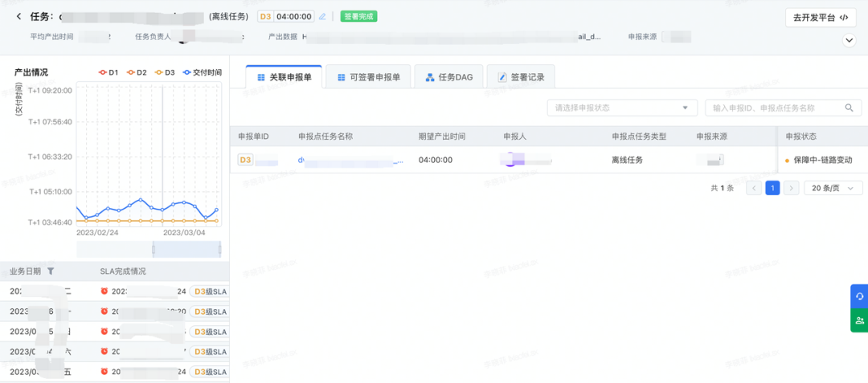Open the 20 条/页 page size dropdown
Image resolution: width=868 pixels, height=383 pixels.
[833, 188]
